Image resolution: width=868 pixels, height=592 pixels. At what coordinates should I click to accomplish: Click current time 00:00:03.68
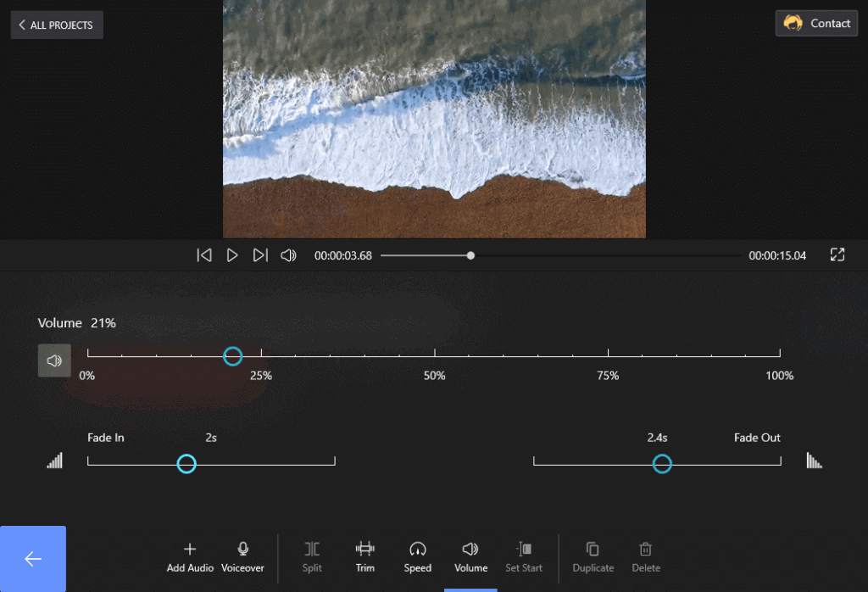coord(342,256)
